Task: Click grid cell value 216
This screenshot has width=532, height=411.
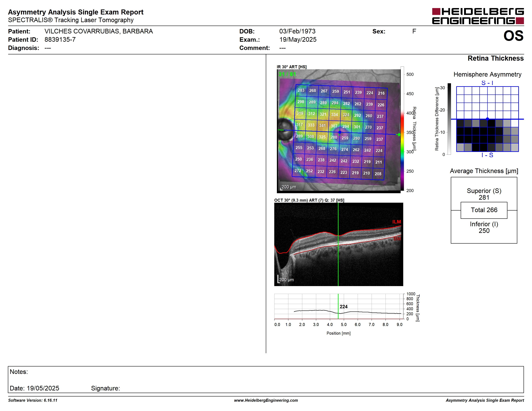Action: (381, 93)
